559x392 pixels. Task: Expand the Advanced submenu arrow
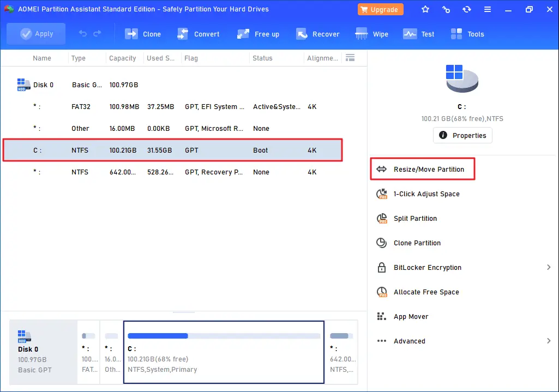point(549,341)
